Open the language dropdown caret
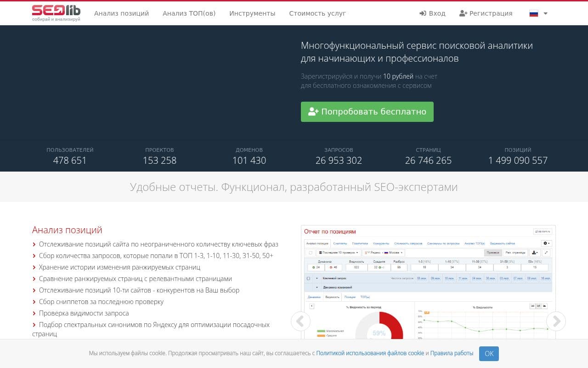 click(x=546, y=13)
